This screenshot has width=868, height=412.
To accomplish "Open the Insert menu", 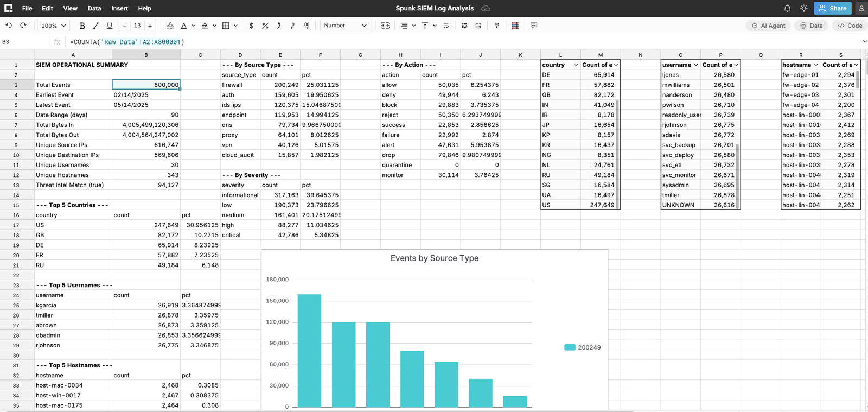I will (120, 8).
